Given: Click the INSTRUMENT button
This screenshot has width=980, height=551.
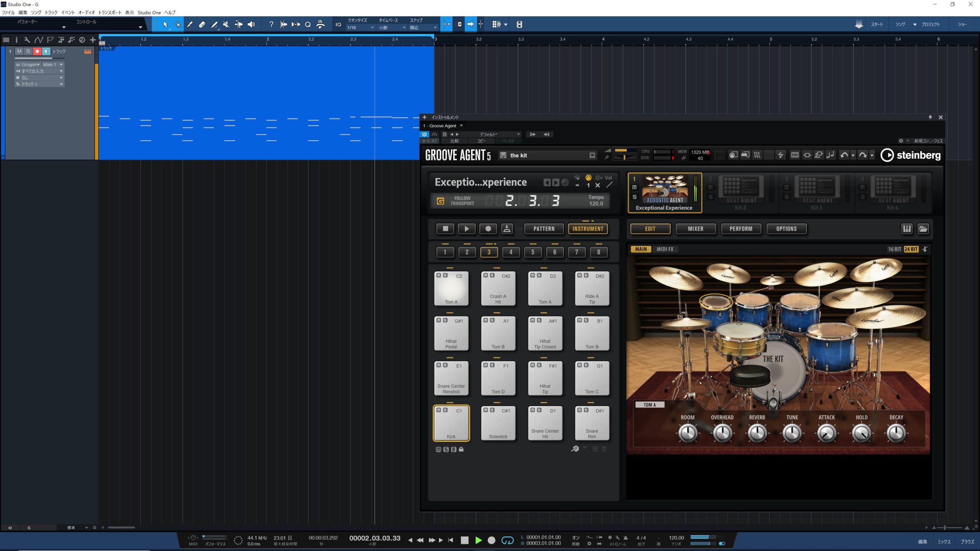Looking at the screenshot, I should [x=588, y=229].
